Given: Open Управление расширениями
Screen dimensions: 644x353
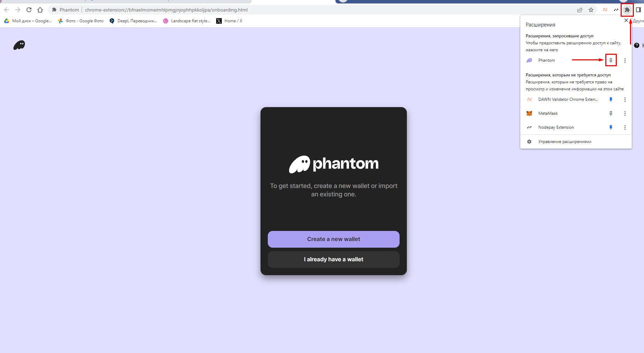Looking at the screenshot, I should point(576,142).
